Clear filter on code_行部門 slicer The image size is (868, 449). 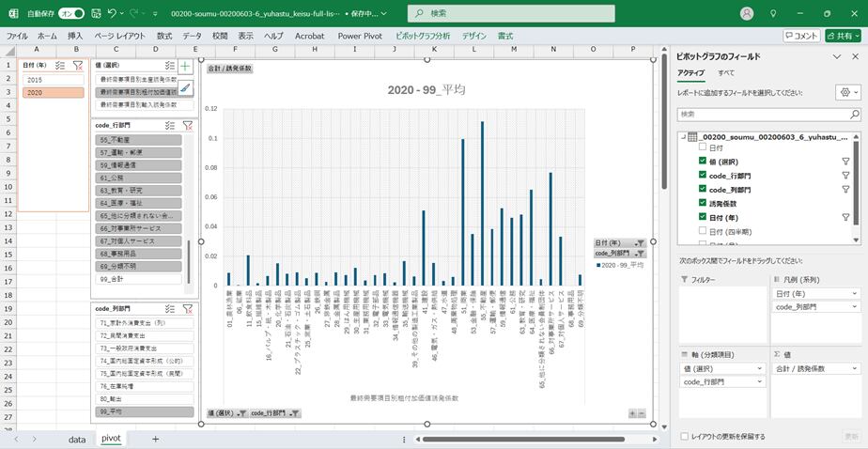[188, 126]
